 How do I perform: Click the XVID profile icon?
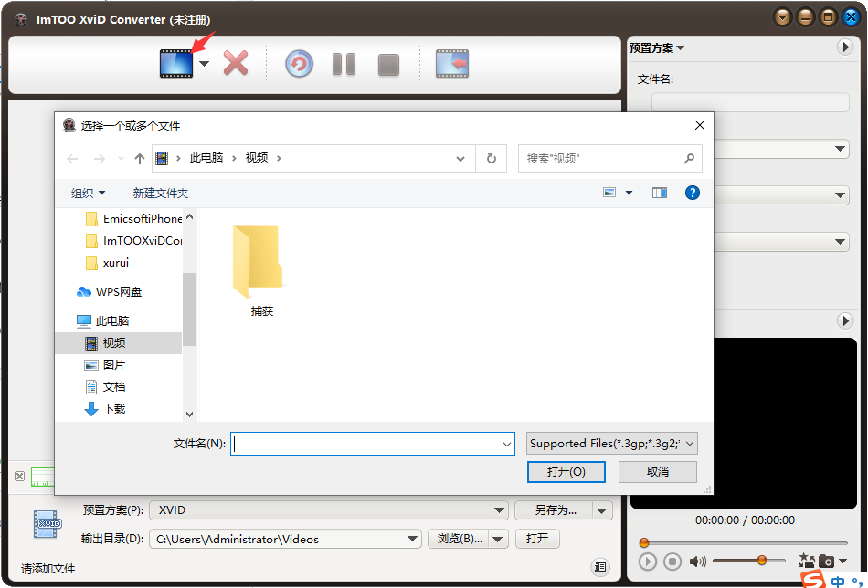coord(47,524)
